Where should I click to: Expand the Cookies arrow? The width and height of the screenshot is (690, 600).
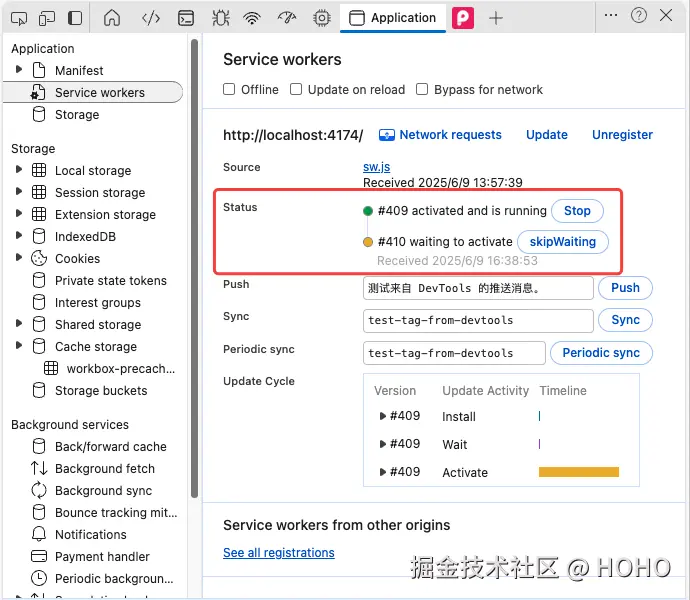click(18, 258)
